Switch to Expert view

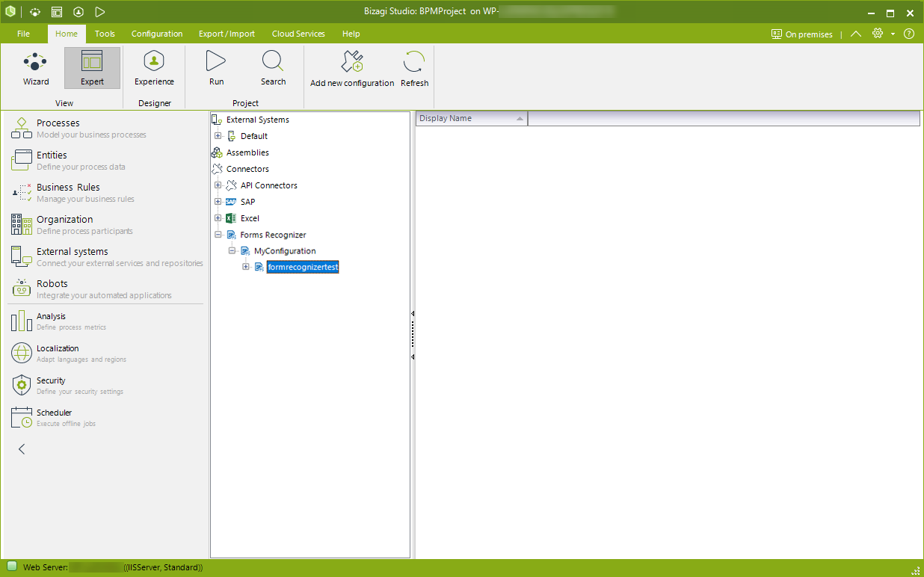point(92,68)
